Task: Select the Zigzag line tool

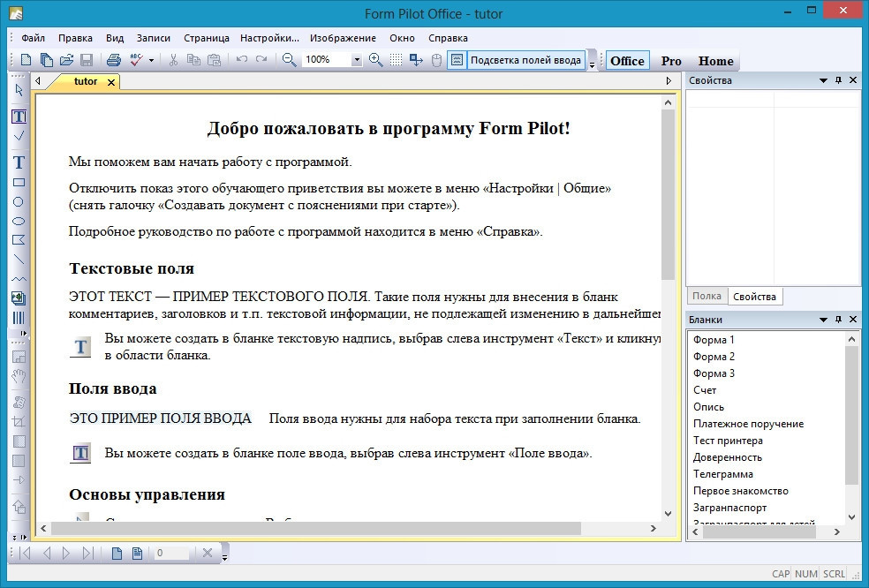Action: (x=19, y=279)
